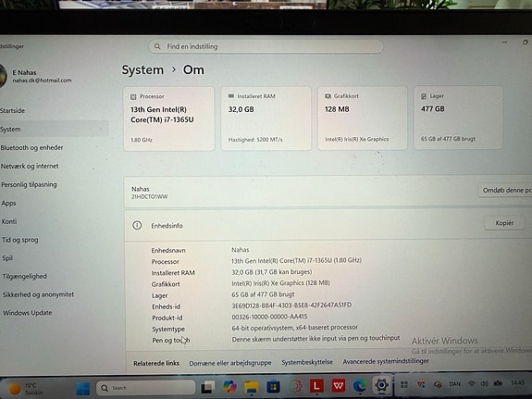
Task: Open Netværk og internet settings
Action: [x=30, y=166]
